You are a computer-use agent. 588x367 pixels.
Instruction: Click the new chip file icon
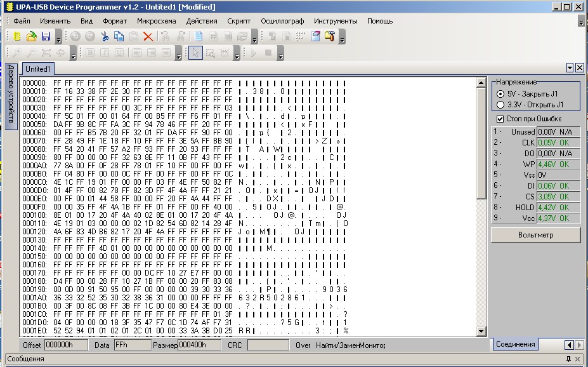point(17,36)
